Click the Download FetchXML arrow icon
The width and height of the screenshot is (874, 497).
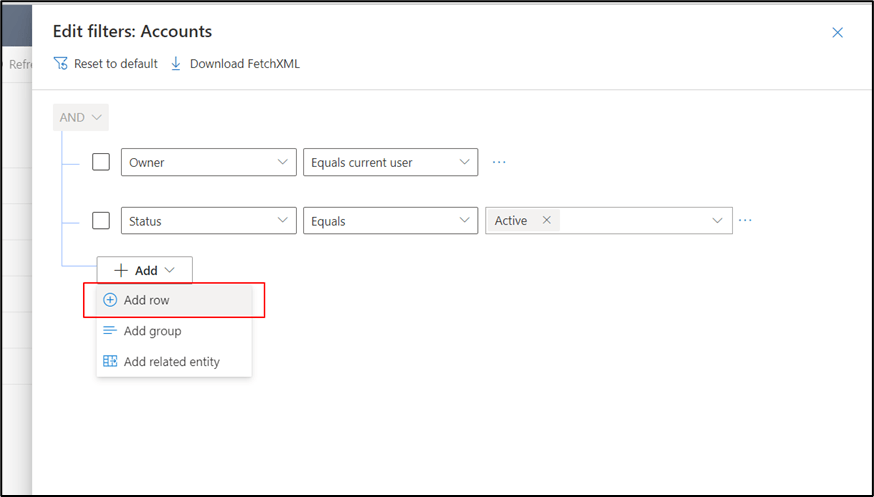pyautogui.click(x=176, y=64)
